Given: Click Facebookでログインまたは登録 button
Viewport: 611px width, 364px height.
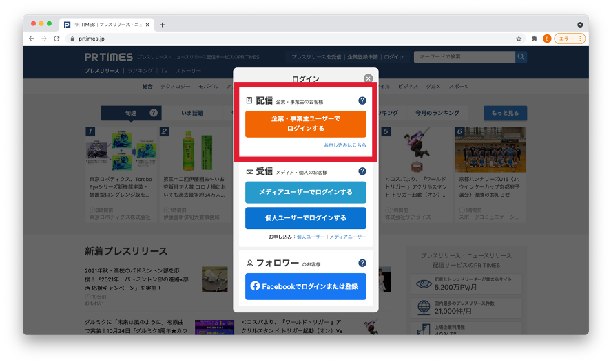Looking at the screenshot, I should 305,286.
